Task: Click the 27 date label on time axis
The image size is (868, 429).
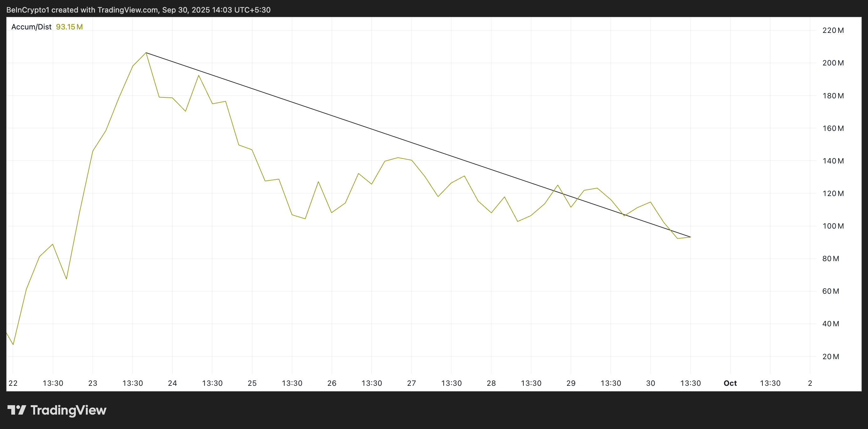Action: 411,383
